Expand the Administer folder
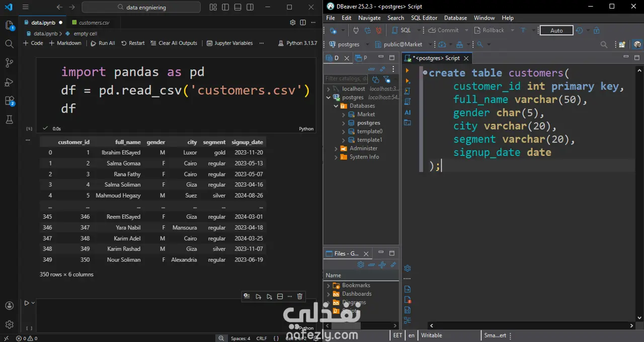The image size is (644, 342). point(336,148)
